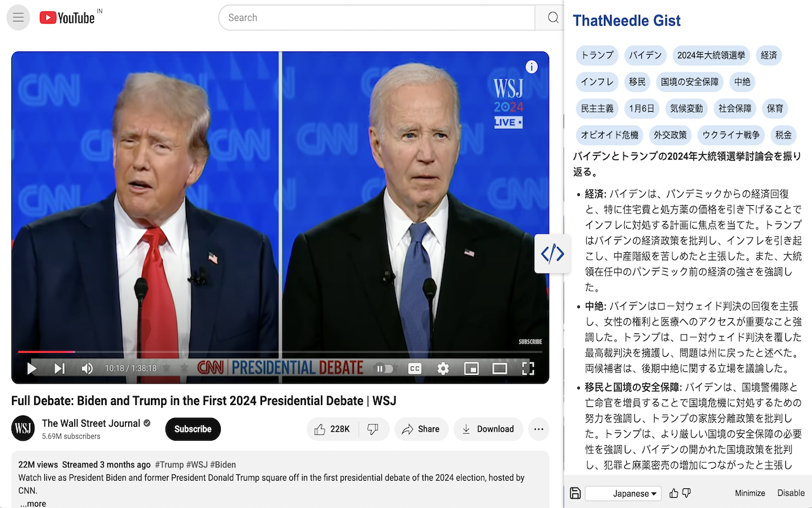Save the gist with floppy icon
This screenshot has height=508, width=812.
point(575,493)
